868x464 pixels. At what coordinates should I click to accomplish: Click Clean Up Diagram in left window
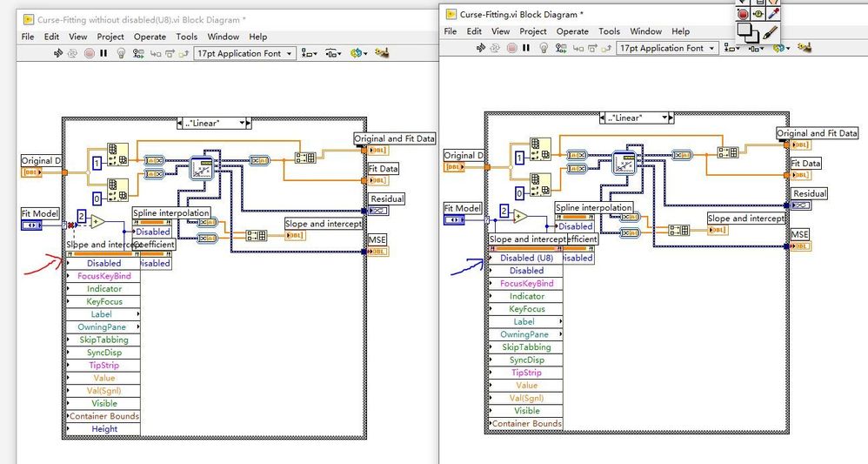(x=382, y=53)
